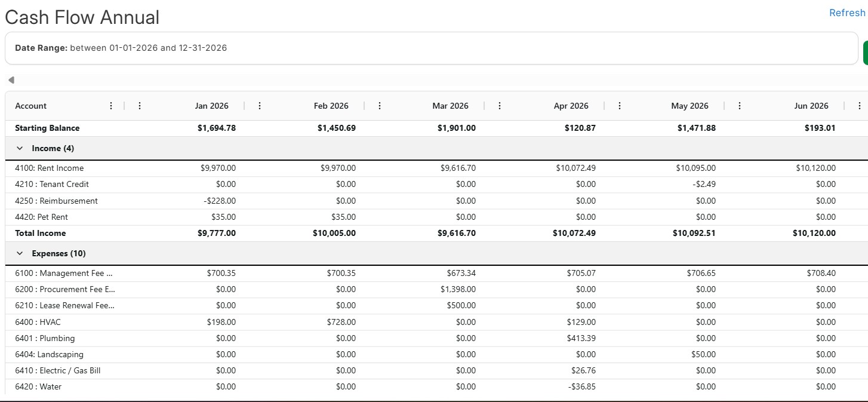Sort by the Account column header
The height and width of the screenshot is (402, 868).
(31, 106)
